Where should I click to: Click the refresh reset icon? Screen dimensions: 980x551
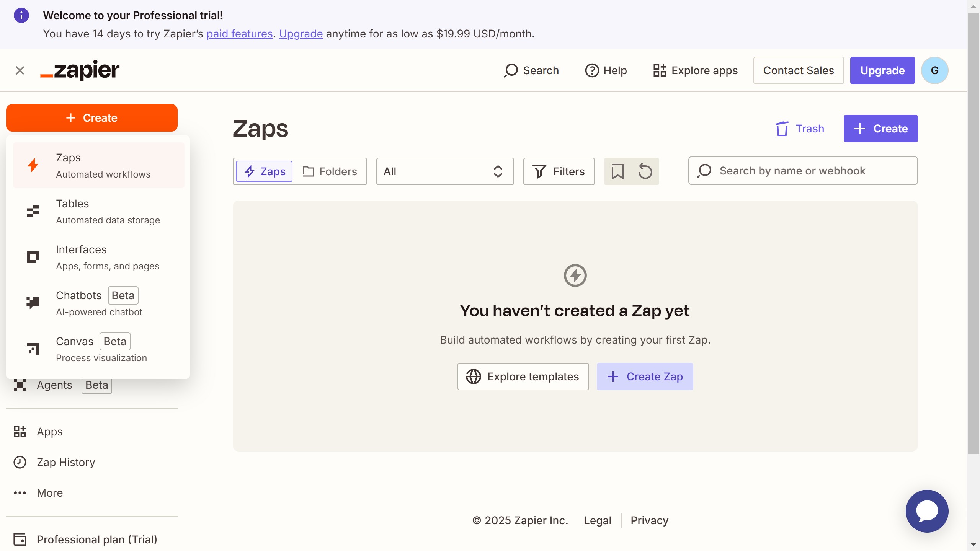point(645,171)
